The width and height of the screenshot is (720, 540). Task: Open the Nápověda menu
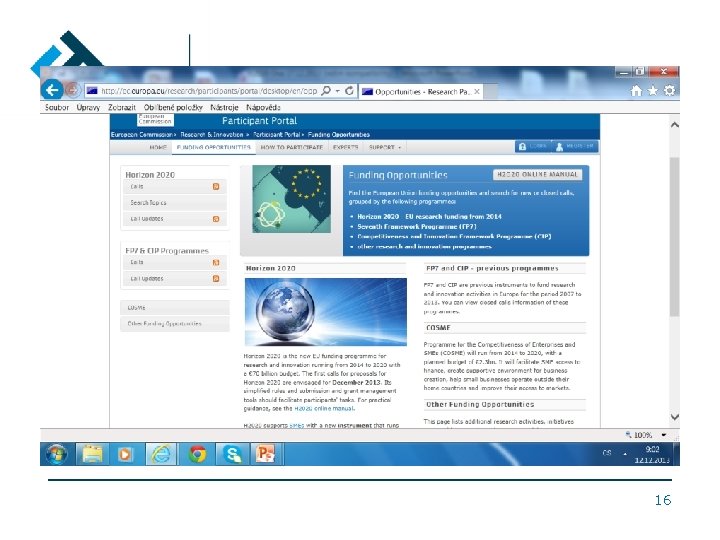pos(263,107)
